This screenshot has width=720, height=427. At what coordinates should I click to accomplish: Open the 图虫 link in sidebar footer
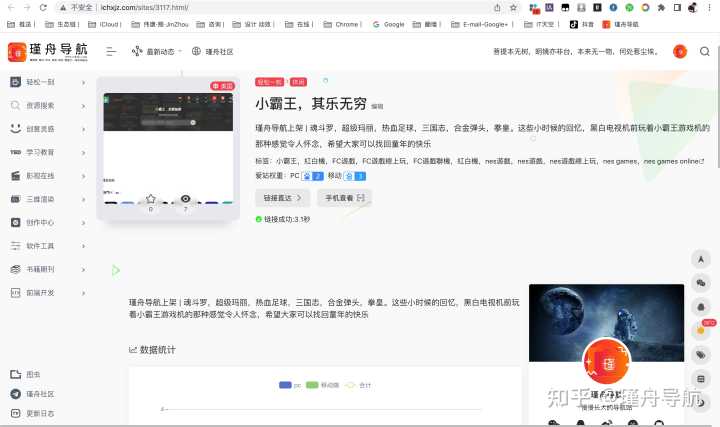coord(25,375)
